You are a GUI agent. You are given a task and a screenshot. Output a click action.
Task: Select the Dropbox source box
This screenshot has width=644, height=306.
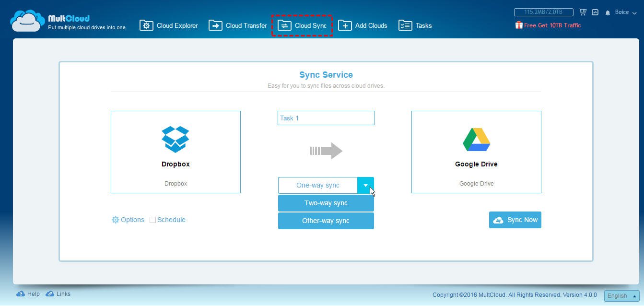176,152
